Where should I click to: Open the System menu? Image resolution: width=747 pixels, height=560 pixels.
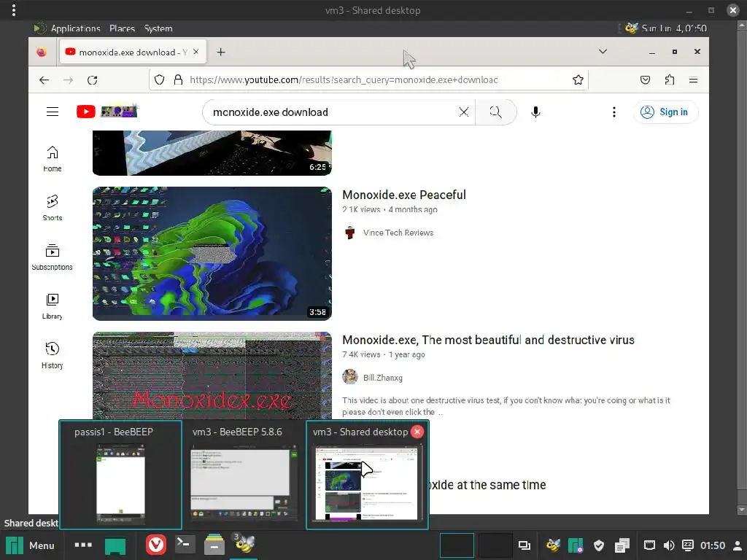click(x=158, y=28)
